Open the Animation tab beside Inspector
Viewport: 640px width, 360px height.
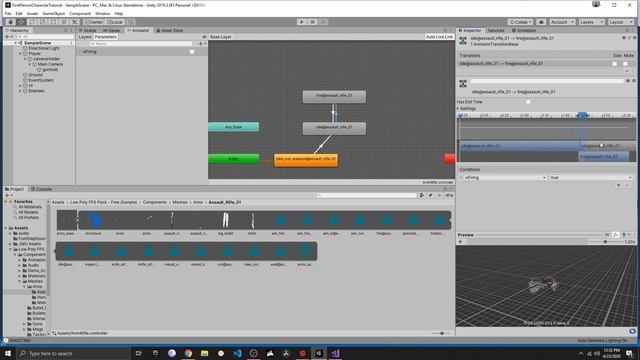click(524, 30)
